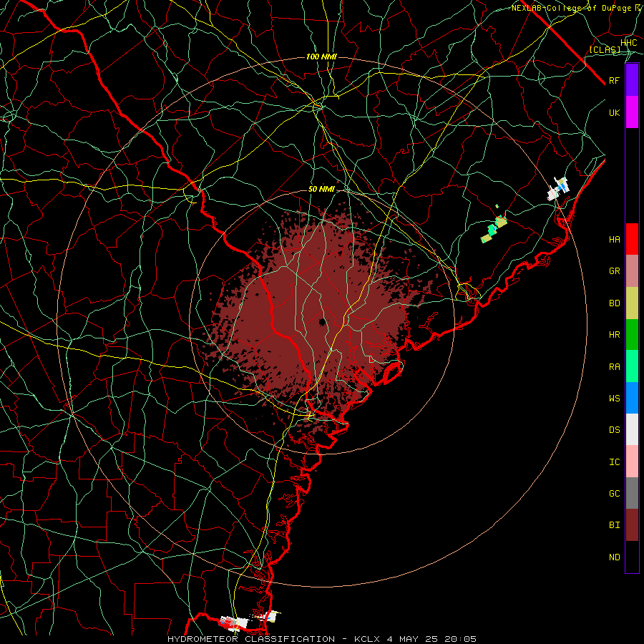Click the green-yellow rain echo cluster northeast

pos(494,229)
